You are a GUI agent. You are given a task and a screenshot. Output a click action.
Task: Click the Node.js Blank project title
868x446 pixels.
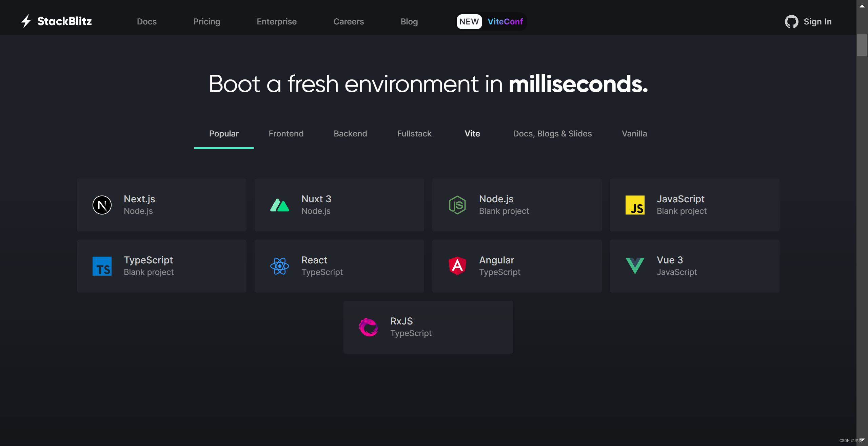pos(496,199)
